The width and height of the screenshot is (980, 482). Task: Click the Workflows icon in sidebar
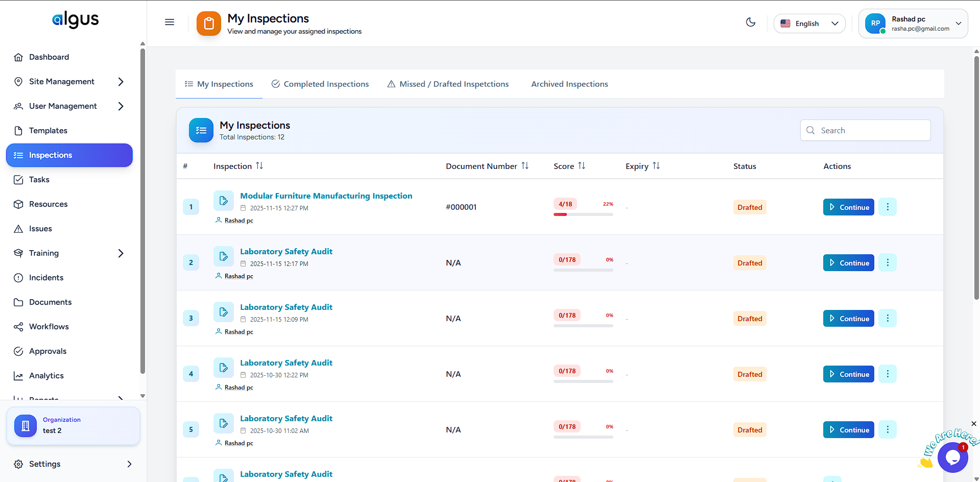18,327
